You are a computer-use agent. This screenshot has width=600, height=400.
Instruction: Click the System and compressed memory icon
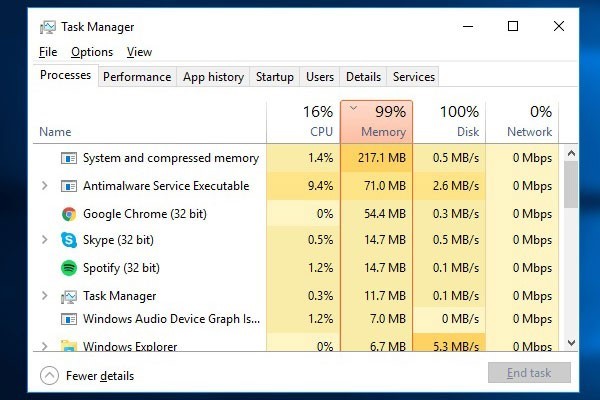coord(69,158)
